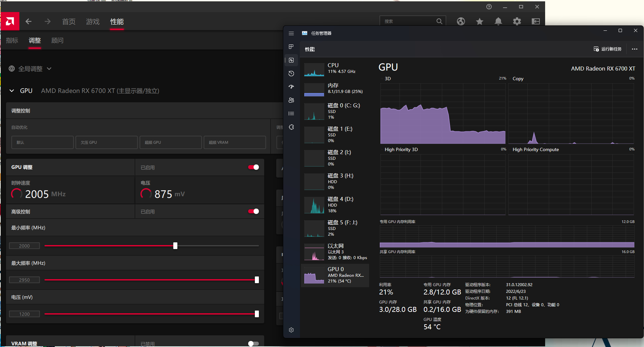Select 内存 in Task Manager performance list
Viewport: 644px width, 347px height.
point(335,89)
